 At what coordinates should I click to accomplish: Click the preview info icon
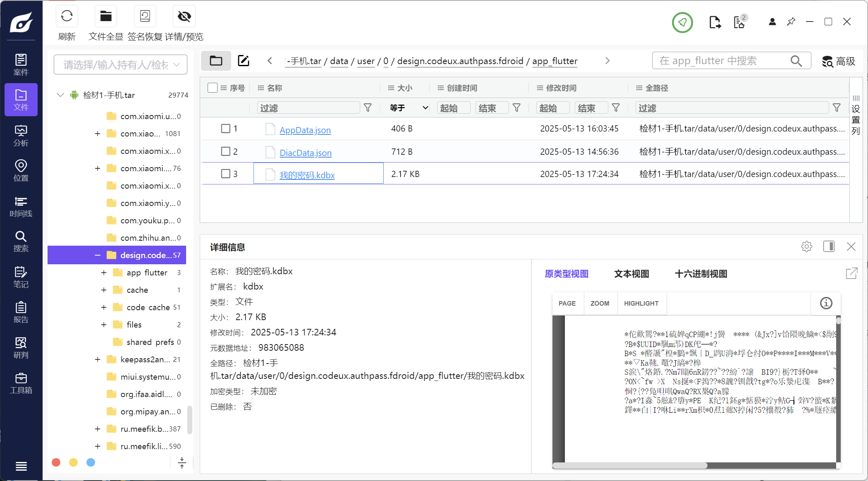point(826,303)
